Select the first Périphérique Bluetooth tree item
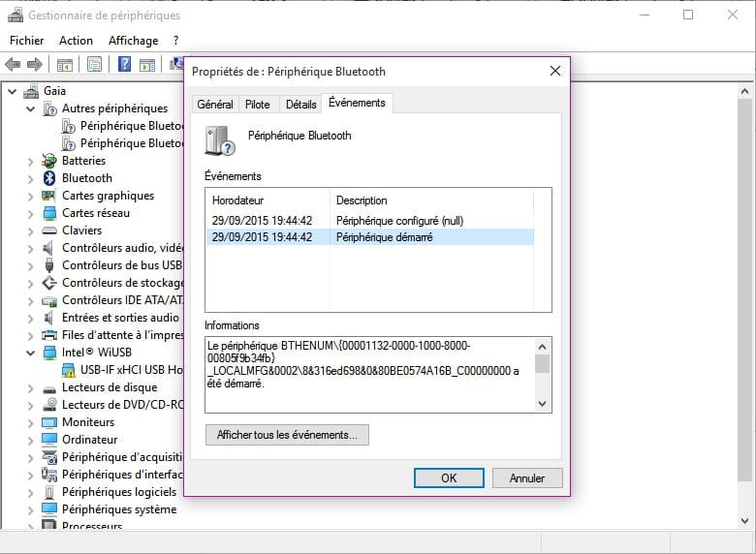This screenshot has height=554, width=756. click(123, 126)
